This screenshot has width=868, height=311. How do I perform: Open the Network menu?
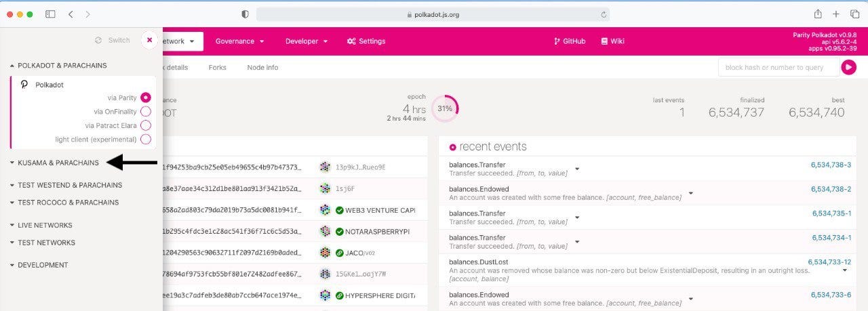coord(182,41)
